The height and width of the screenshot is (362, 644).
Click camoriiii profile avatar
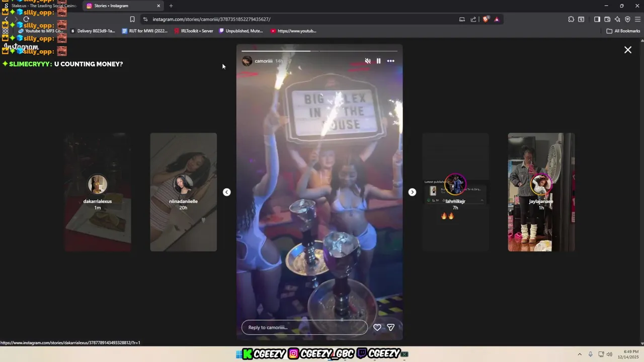pos(247,61)
